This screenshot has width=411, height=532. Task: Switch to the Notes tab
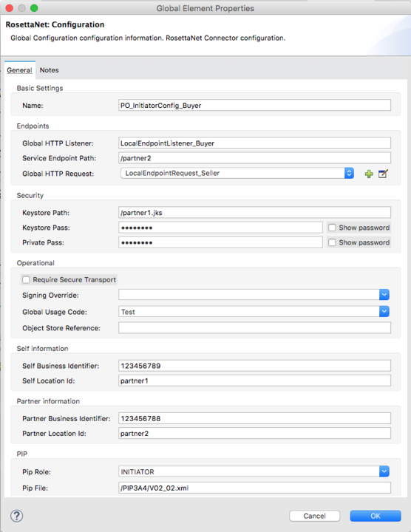pyautogui.click(x=50, y=70)
